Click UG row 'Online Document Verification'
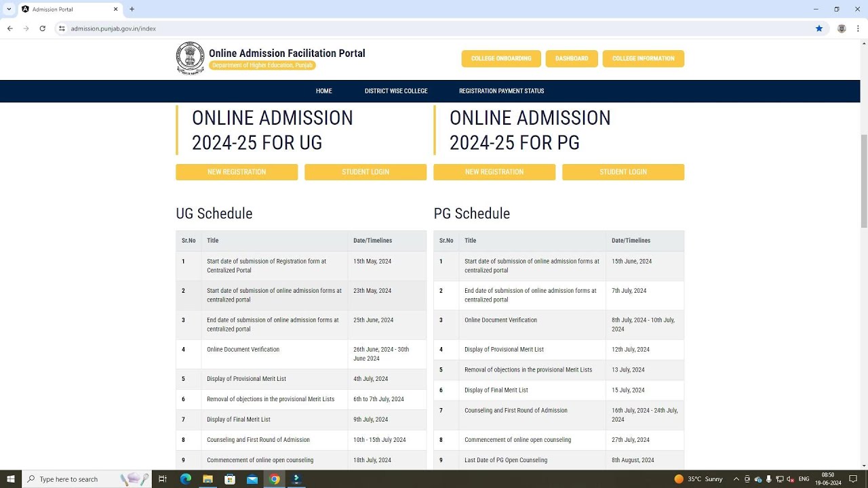Screen dimensions: 868x488 (301, 354)
